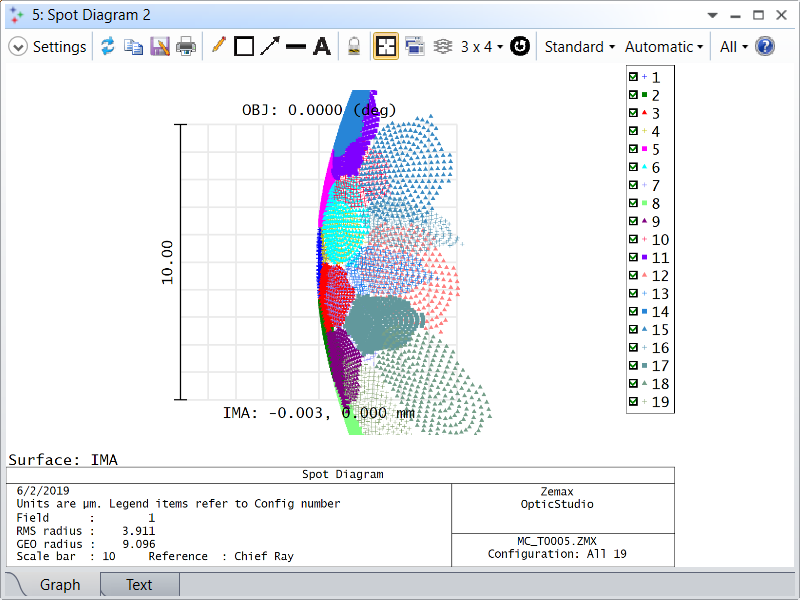Expand the Settings chevron button
The width and height of the screenshot is (800, 600).
(x=18, y=47)
